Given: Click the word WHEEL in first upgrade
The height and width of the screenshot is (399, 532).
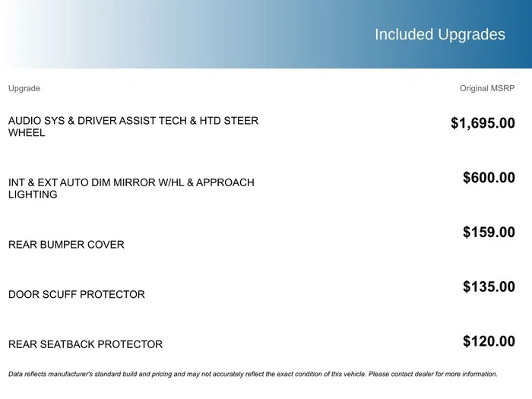Looking at the screenshot, I should pos(27,133).
